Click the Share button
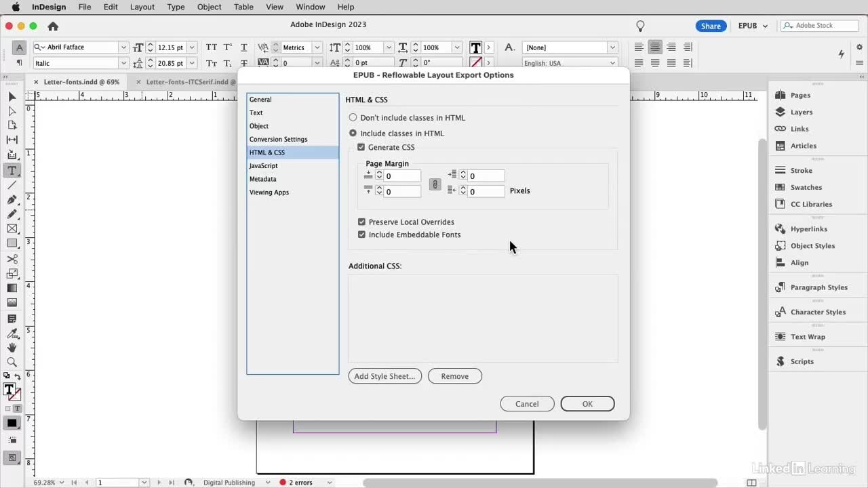868x488 pixels. 711,26
